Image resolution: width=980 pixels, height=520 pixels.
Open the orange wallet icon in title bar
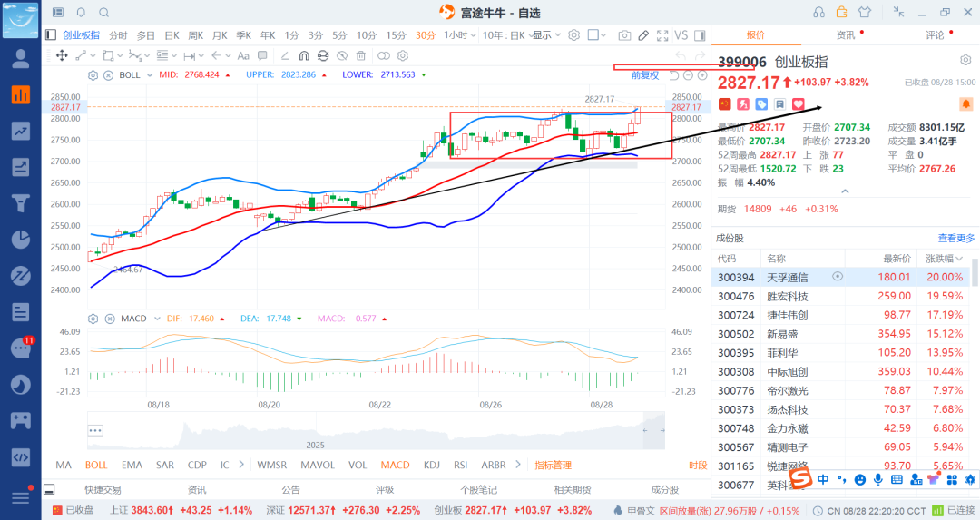tap(842, 13)
